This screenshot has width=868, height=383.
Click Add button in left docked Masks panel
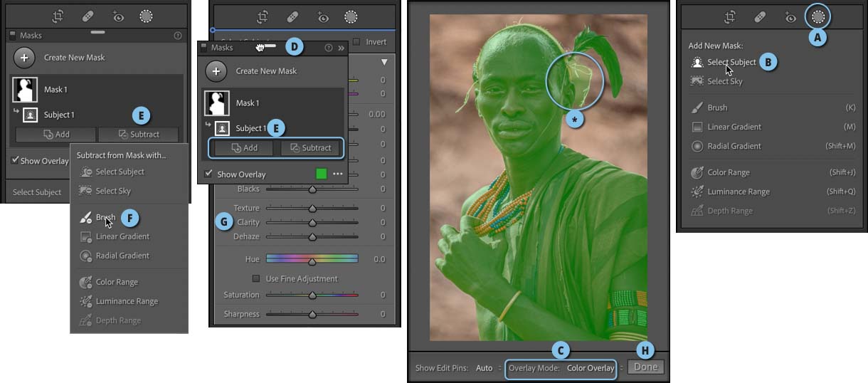[x=55, y=134]
